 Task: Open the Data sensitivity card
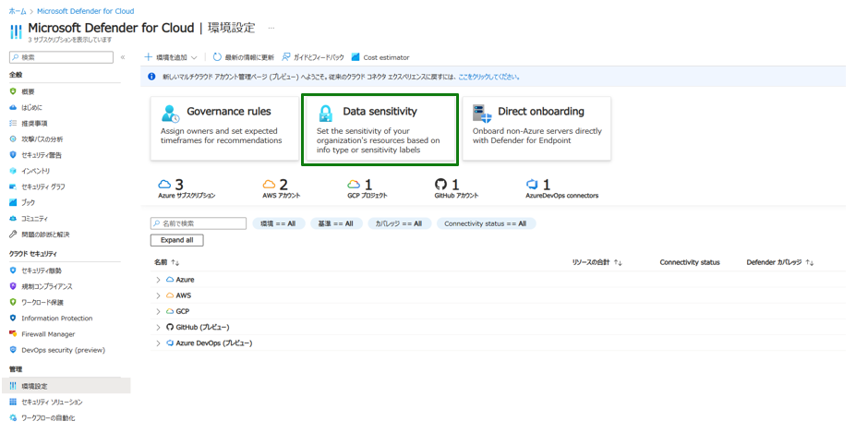pyautogui.click(x=380, y=129)
